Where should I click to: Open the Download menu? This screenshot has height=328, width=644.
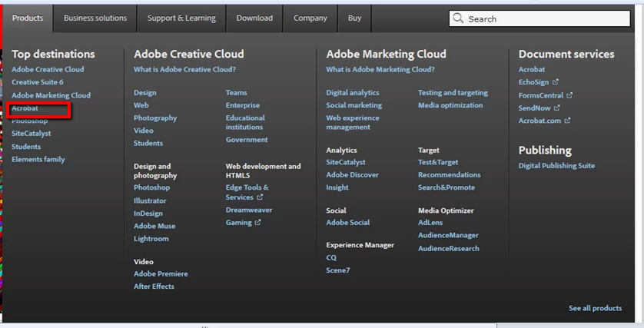click(254, 18)
